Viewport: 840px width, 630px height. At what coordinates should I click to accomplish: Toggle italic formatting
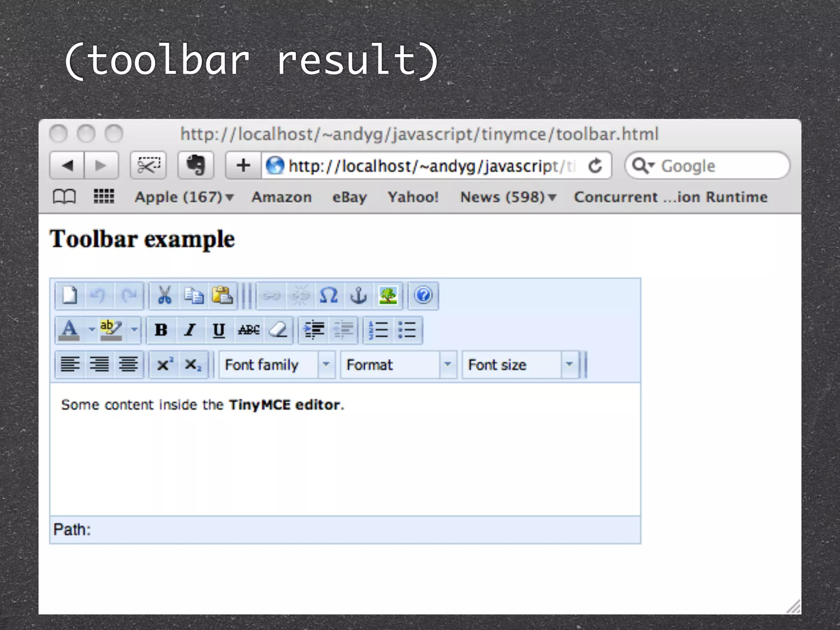coord(190,330)
